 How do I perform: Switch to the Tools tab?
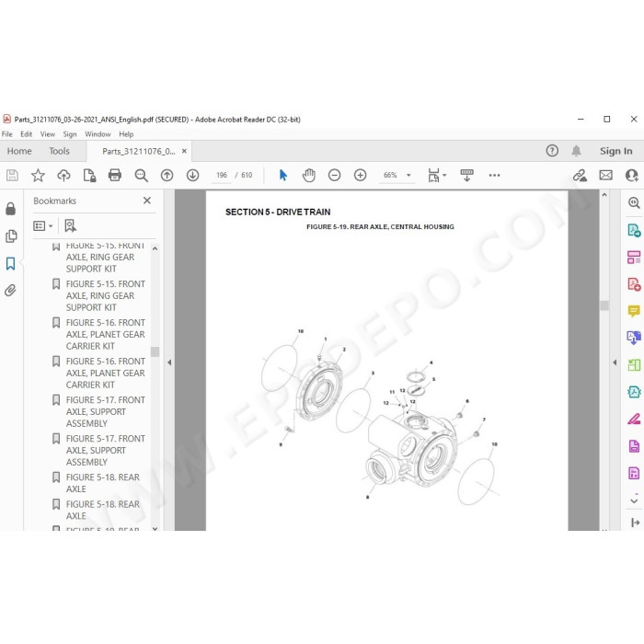point(59,151)
